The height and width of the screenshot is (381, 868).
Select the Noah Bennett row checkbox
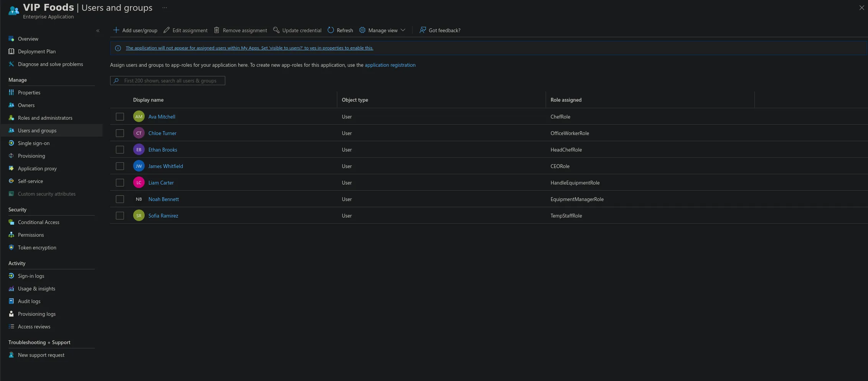tap(120, 199)
